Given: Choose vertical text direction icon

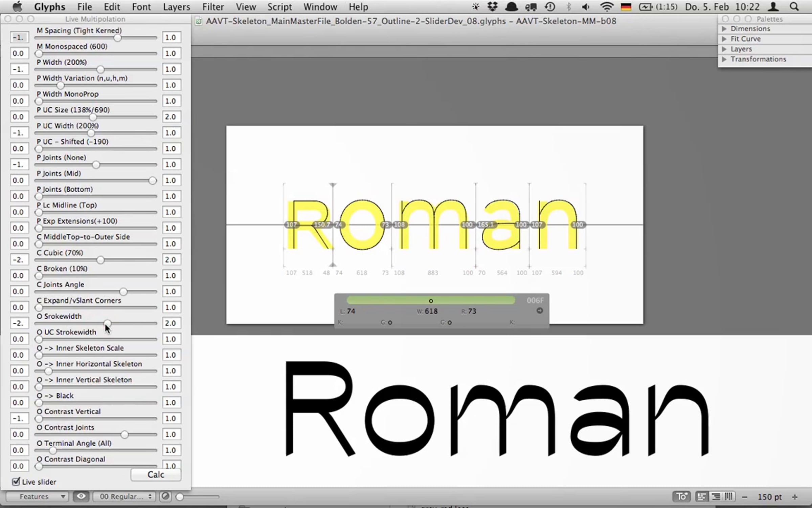Looking at the screenshot, I should pos(728,496).
